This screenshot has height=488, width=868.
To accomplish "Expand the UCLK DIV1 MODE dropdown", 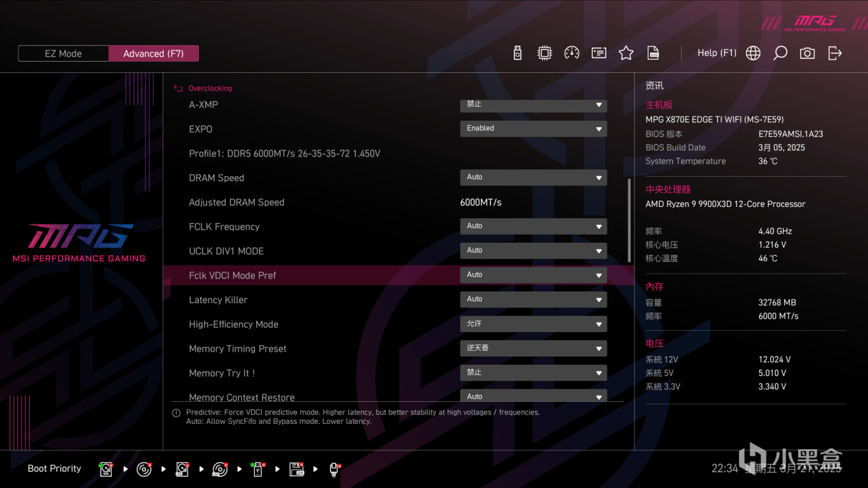I will [x=533, y=250].
